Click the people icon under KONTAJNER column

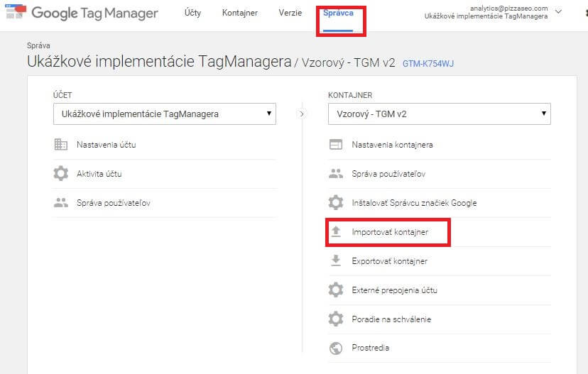coord(336,173)
